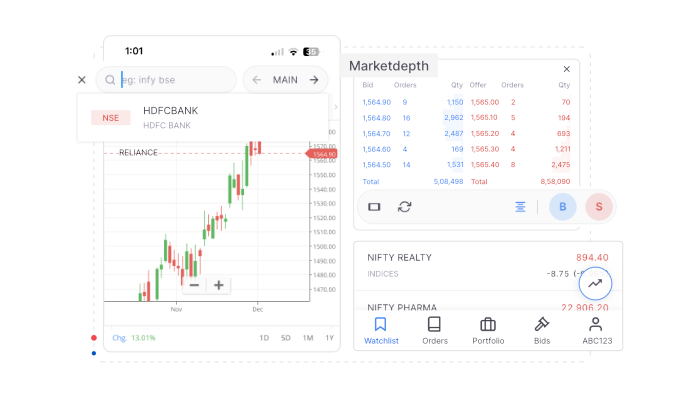Go to previous watchlist with left arrow
Screen dimensions: 700x400
tap(257, 80)
